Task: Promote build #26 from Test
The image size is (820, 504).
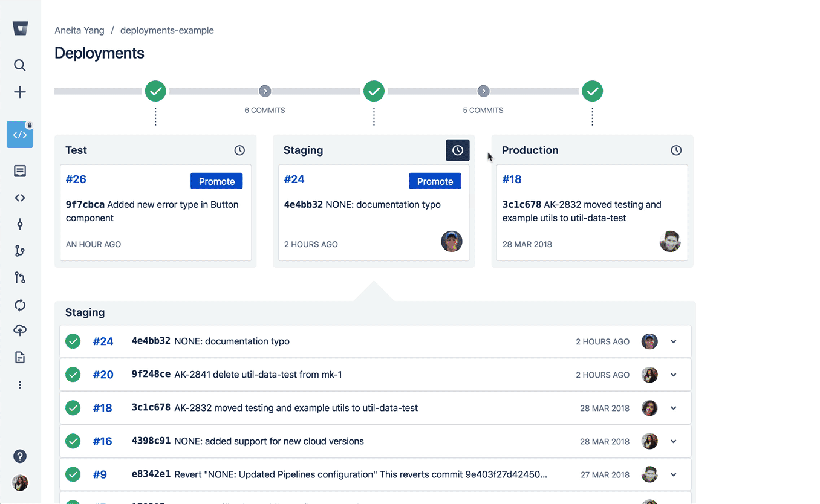Action: click(x=216, y=181)
